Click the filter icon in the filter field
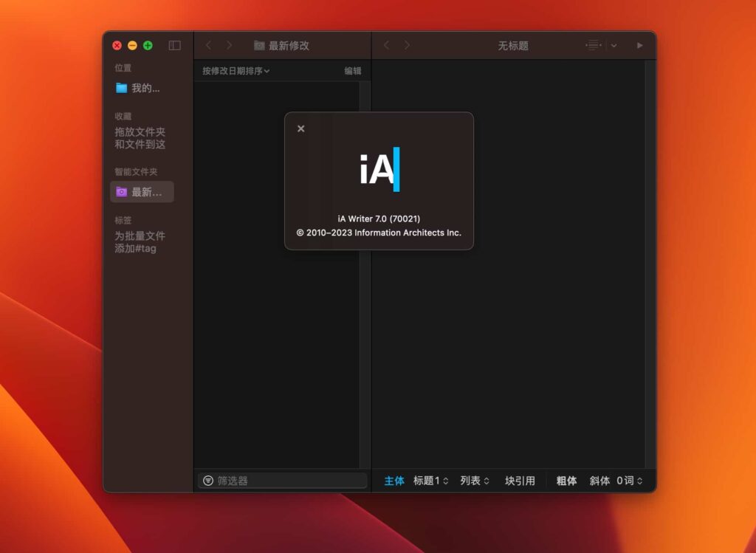 (209, 481)
